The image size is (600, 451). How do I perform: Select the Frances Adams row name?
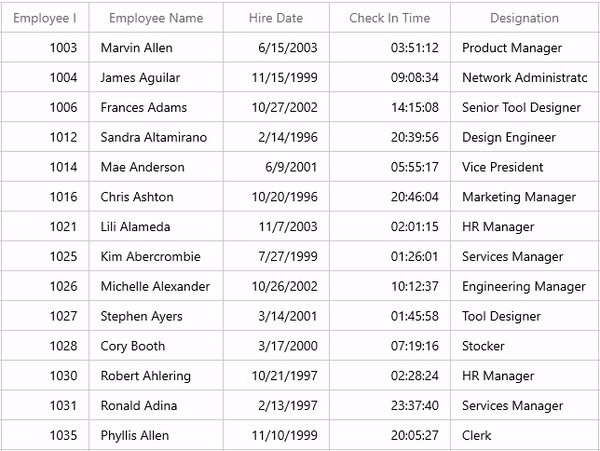point(144,108)
